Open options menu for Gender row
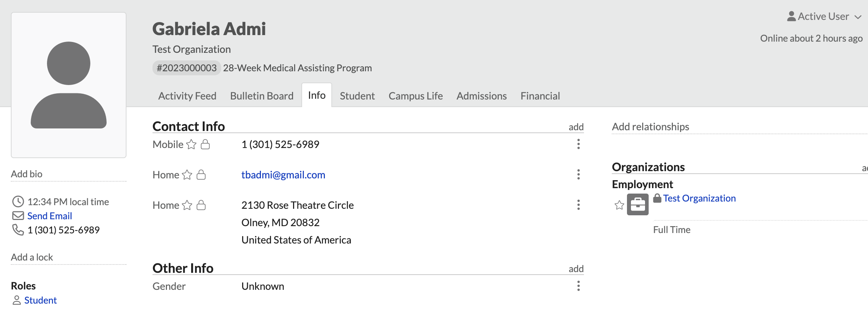 coord(579,286)
